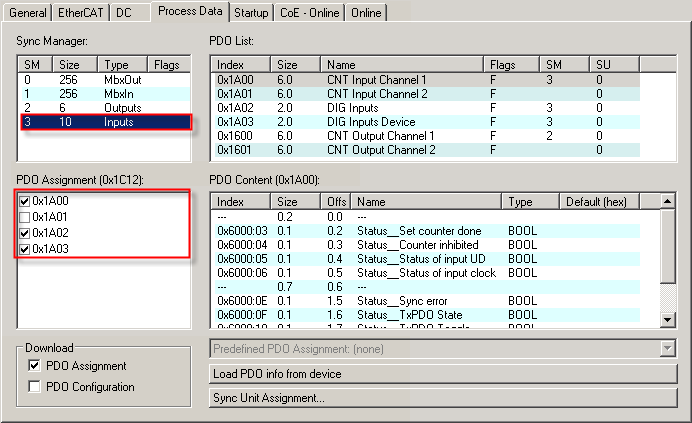Check the 0x1A01 PDO assignment box
The width and height of the screenshot is (692, 423).
click(x=25, y=217)
